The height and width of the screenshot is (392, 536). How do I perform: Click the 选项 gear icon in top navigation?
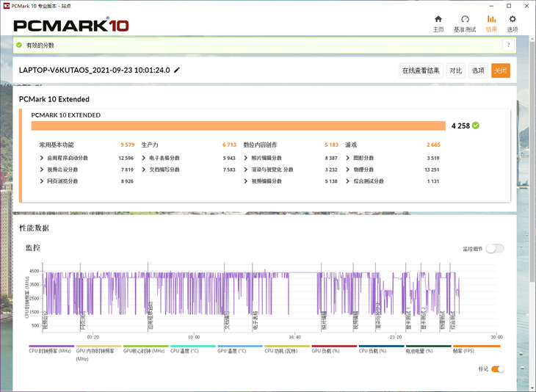[513, 20]
